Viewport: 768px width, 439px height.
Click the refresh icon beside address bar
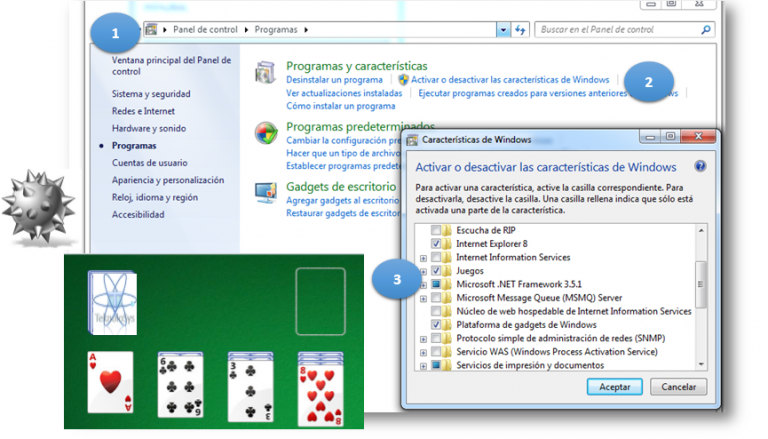point(520,30)
